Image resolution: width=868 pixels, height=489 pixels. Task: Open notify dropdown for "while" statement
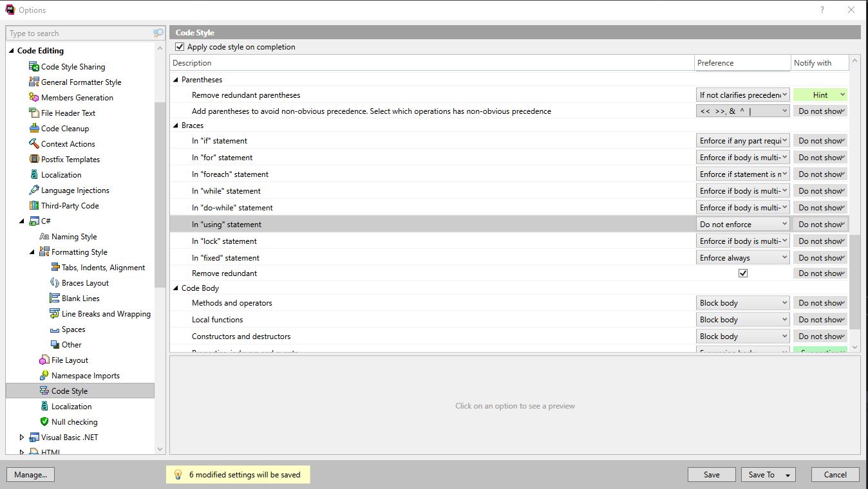click(x=820, y=190)
